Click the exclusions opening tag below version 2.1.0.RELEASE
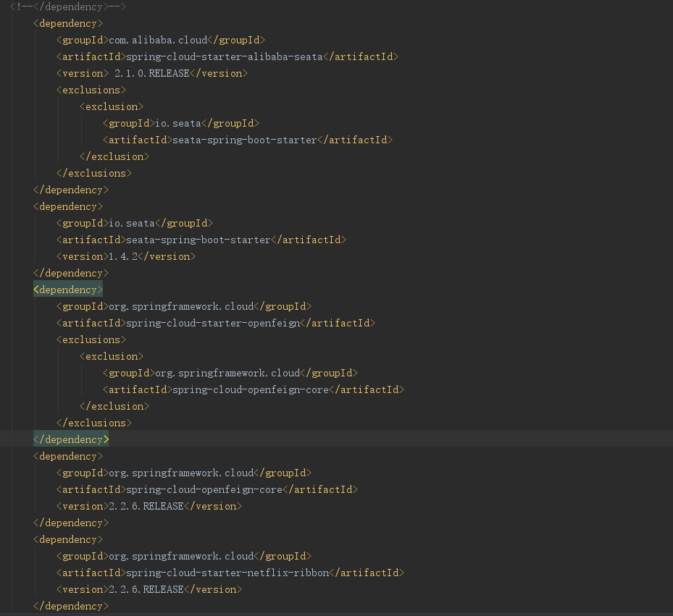The width and height of the screenshot is (673, 616). click(x=91, y=90)
